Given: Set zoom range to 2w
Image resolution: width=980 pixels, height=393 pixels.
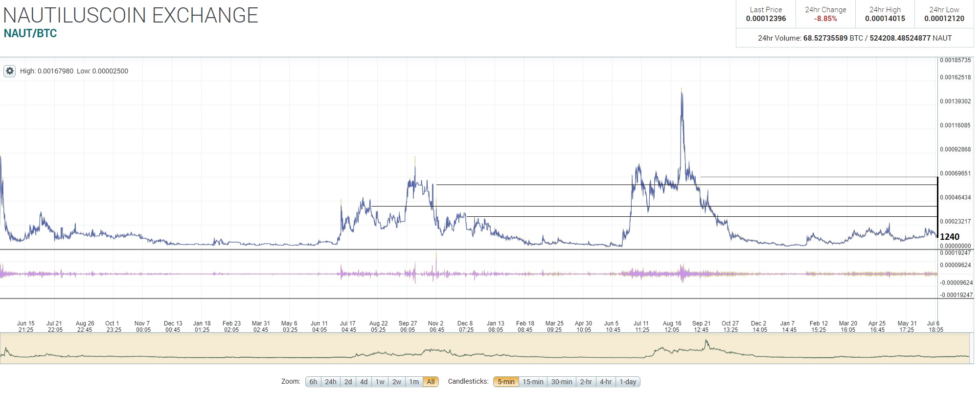Looking at the screenshot, I should (397, 382).
